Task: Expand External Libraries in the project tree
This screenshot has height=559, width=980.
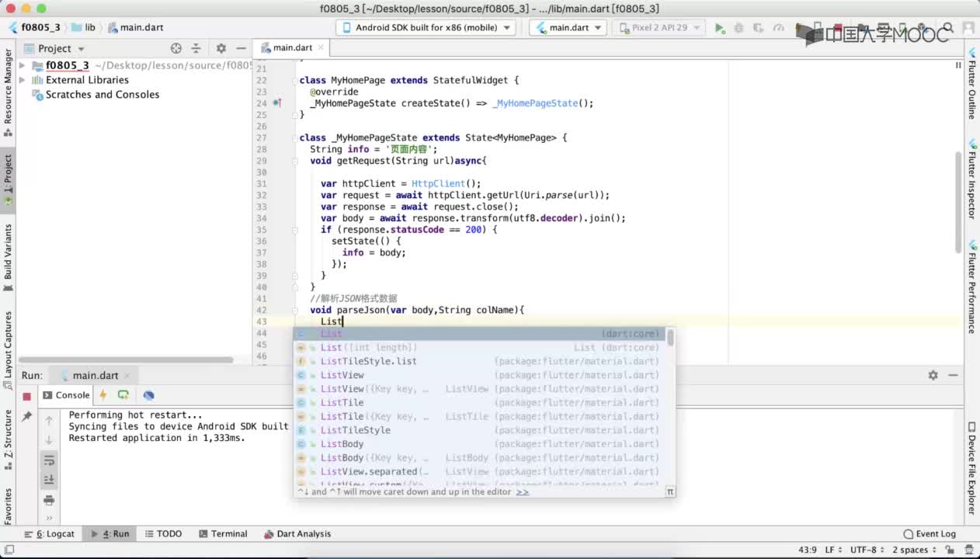Action: coord(23,80)
